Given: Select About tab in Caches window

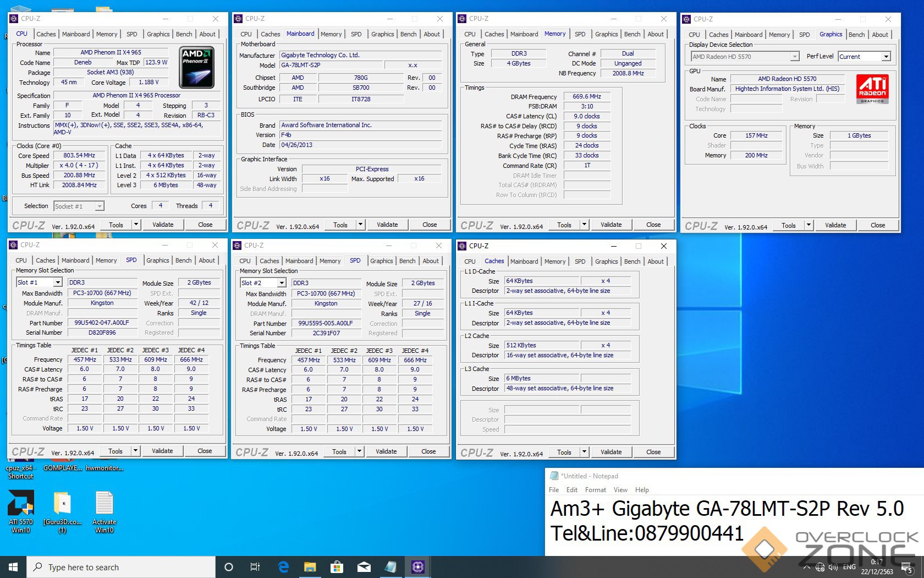Looking at the screenshot, I should [x=656, y=261].
